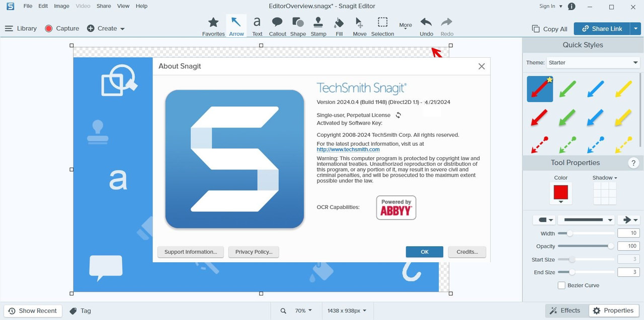Screen dimensions: 644x320
Task: Click the Credits button
Action: tap(467, 252)
